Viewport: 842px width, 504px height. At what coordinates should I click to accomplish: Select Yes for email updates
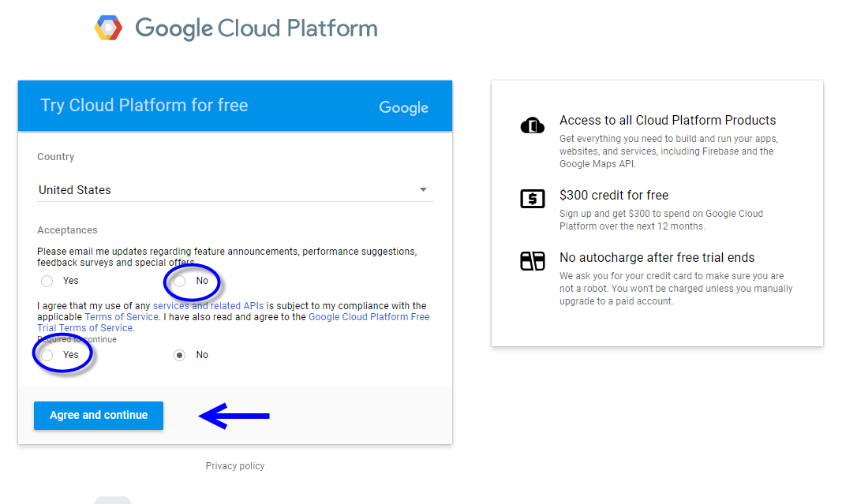tap(47, 281)
